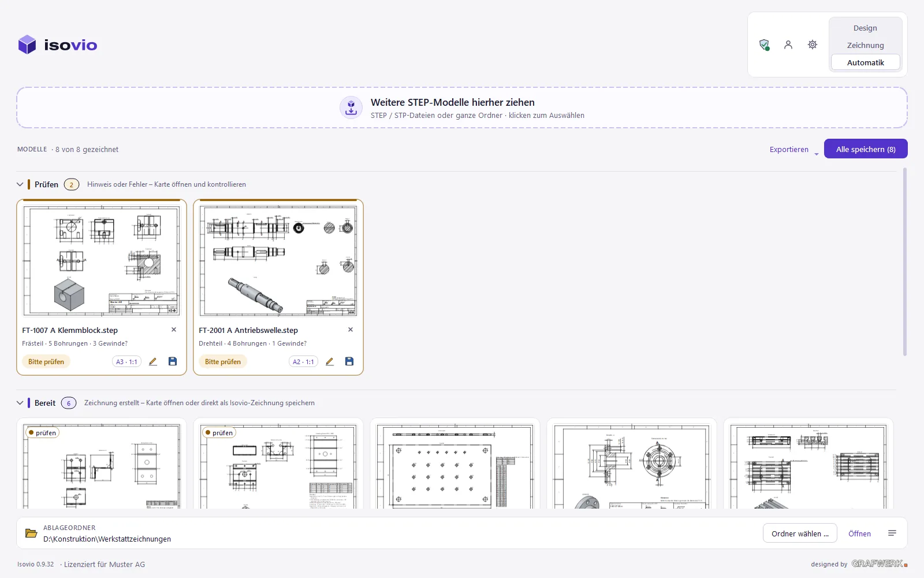Screen dimensions: 924x578
Task: Click Ordner wählen button
Action: [800, 533]
